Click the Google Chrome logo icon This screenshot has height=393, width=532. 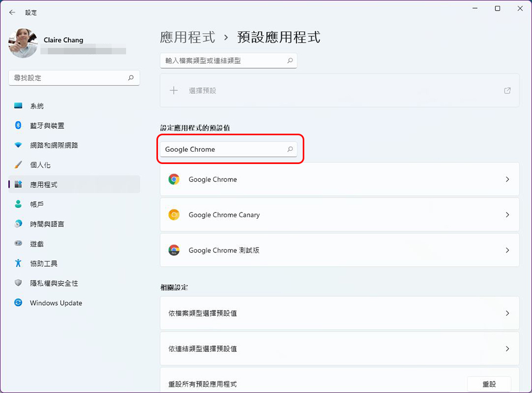(x=174, y=179)
